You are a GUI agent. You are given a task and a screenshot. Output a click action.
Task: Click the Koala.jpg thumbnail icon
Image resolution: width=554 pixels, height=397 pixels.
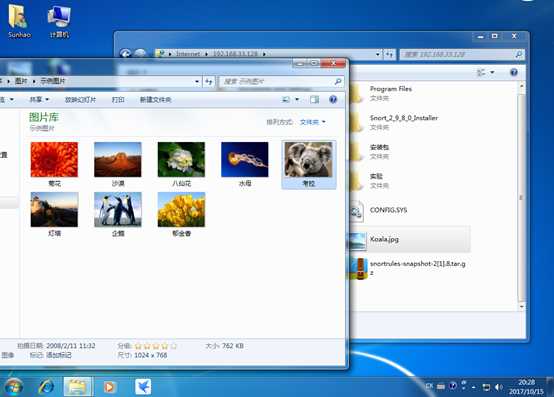357,241
